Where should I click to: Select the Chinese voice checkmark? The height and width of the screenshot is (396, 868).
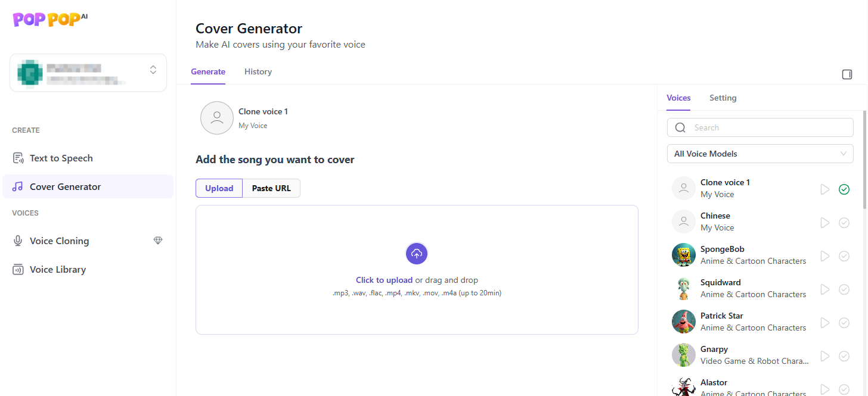844,223
